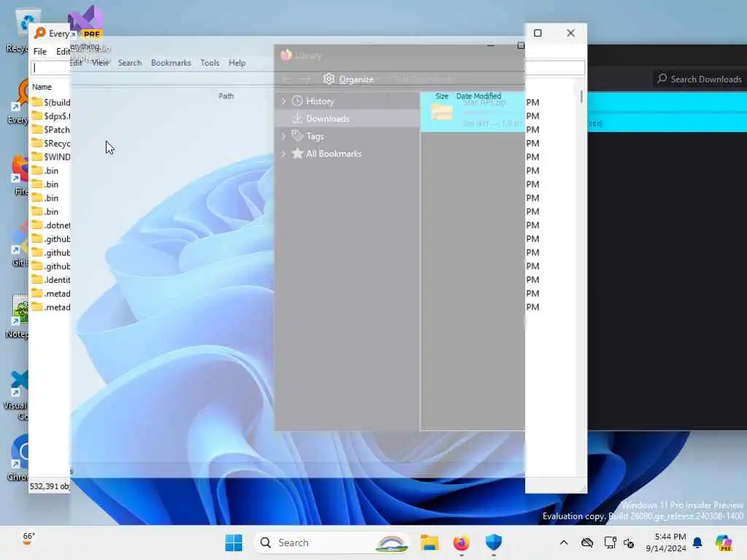
Task: Sort by the Size column header
Action: (441, 96)
